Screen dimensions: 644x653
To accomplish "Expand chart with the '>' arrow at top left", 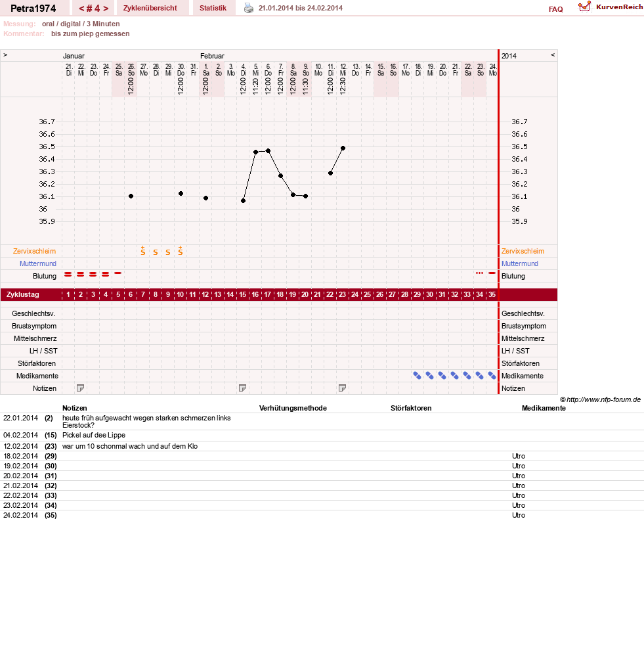I will click(5, 55).
